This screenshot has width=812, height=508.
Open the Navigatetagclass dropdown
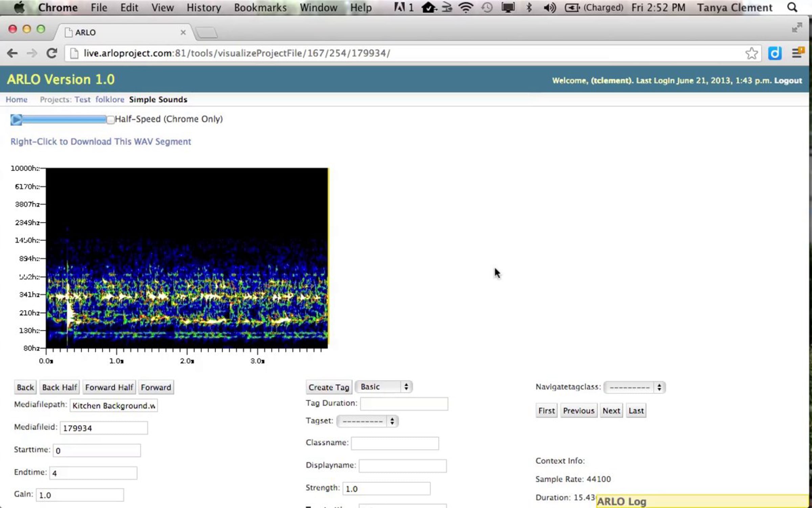634,387
